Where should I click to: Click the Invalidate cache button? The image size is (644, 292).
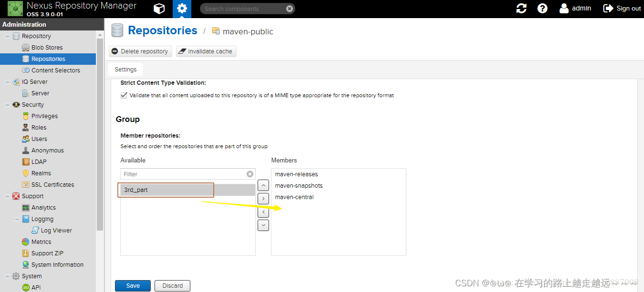point(206,51)
